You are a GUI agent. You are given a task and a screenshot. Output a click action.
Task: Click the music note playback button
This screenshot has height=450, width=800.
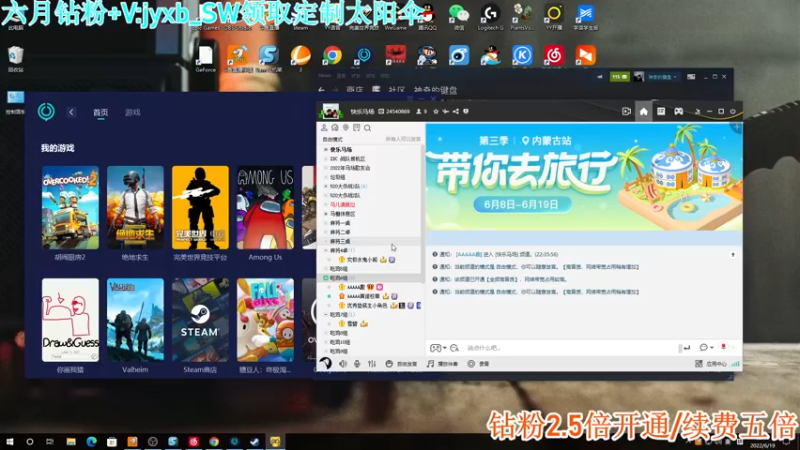(442, 364)
